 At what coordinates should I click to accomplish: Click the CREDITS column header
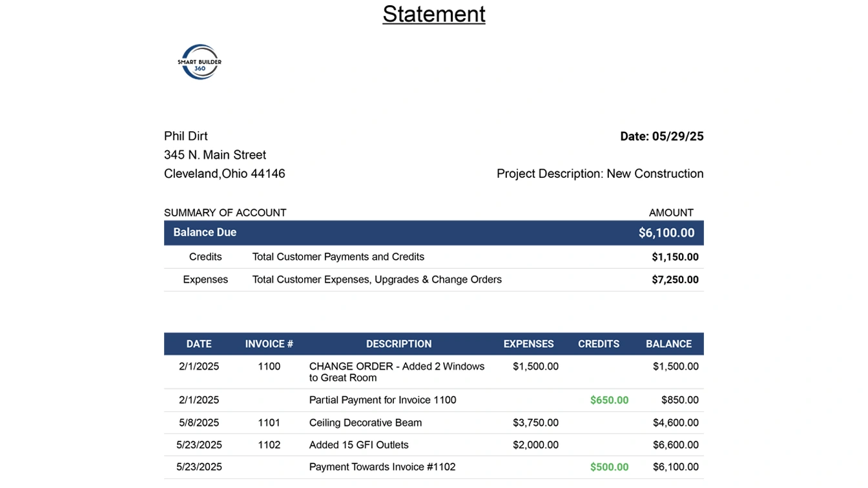pos(598,344)
